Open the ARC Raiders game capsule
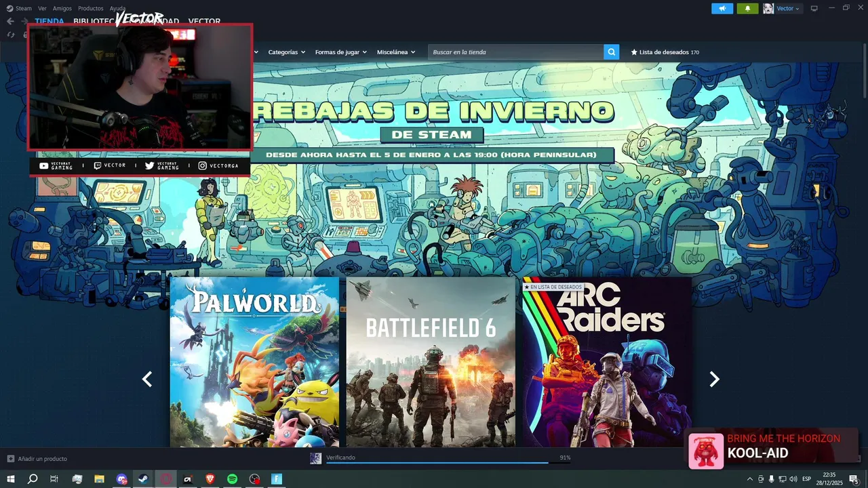Image resolution: width=868 pixels, height=488 pixels. click(607, 362)
